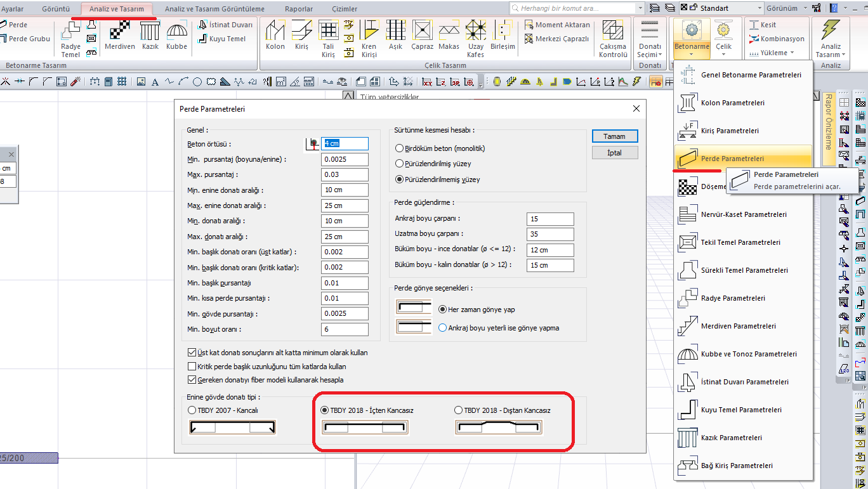Screen dimensions: 868x489
Task: Select the Merdiven tool
Action: (x=120, y=36)
